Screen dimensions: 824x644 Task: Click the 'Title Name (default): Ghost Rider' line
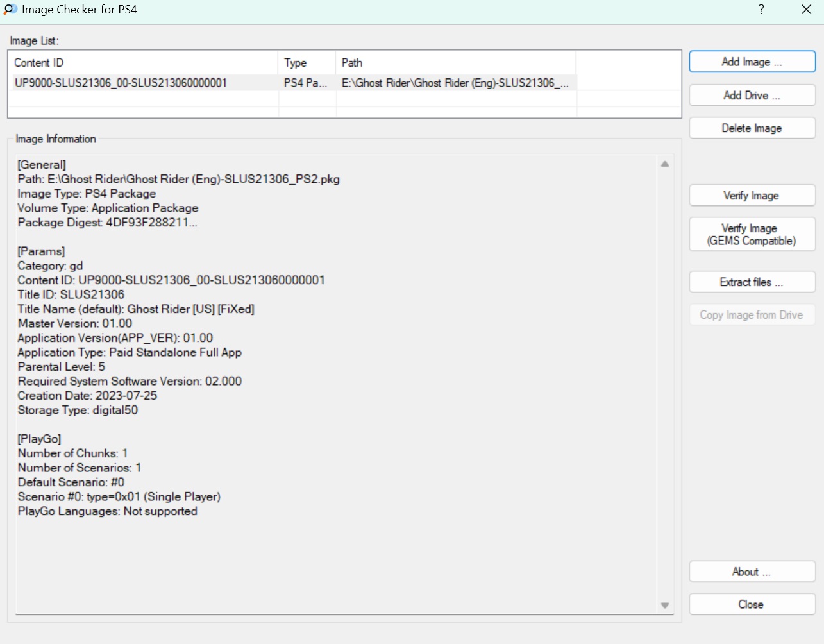(x=136, y=309)
